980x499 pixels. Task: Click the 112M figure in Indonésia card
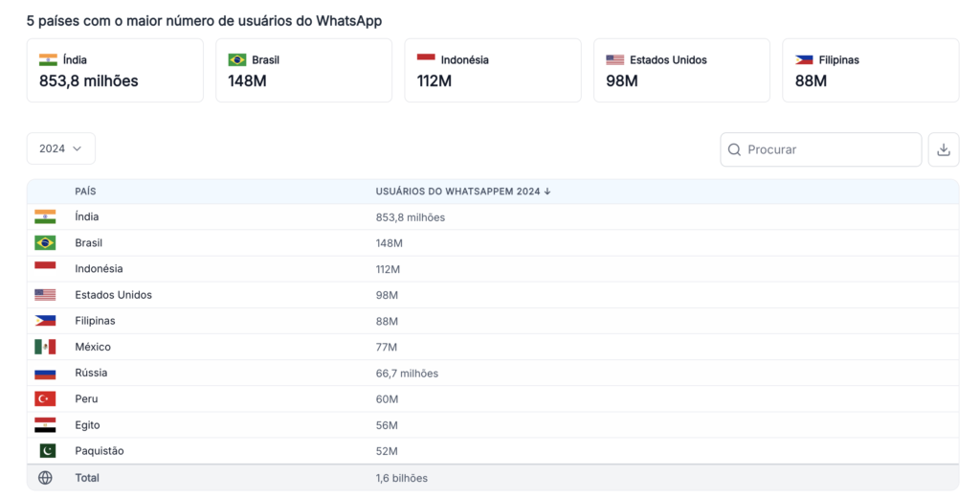click(x=434, y=80)
